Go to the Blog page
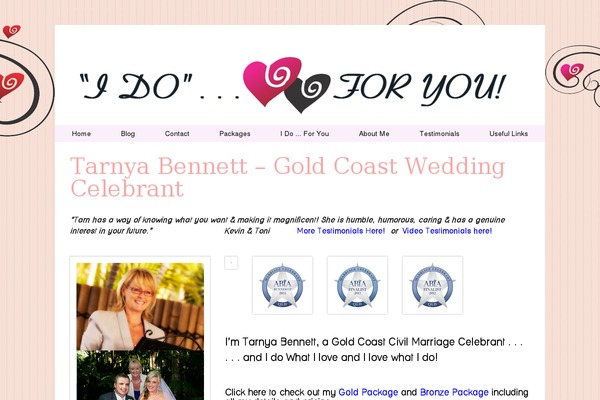Image resolution: width=600 pixels, height=400 pixels. (128, 134)
